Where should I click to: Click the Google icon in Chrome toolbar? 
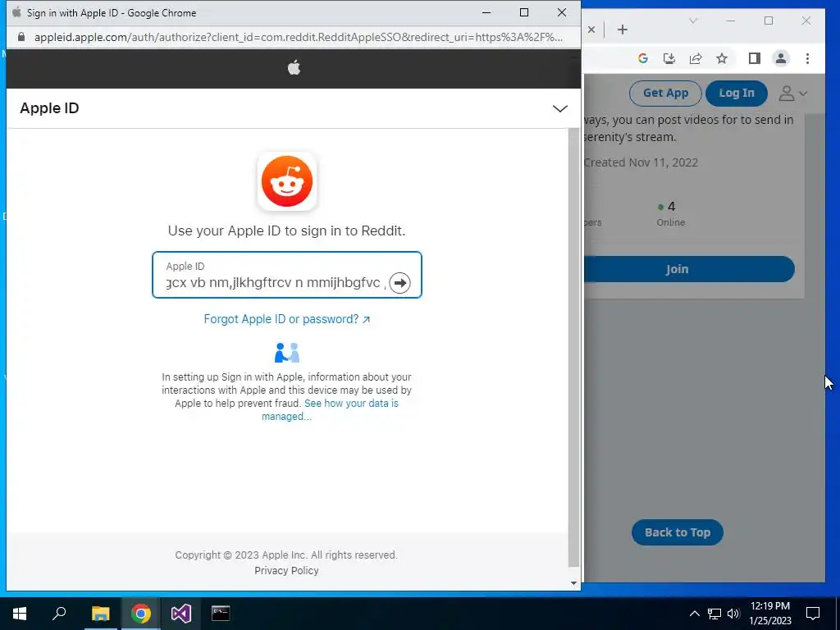643,58
